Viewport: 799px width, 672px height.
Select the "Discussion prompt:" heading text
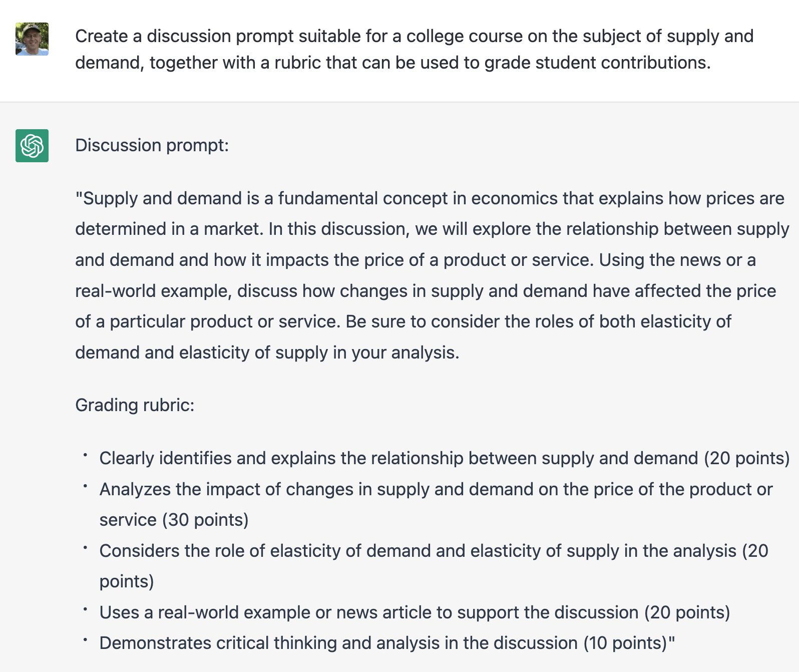pyautogui.click(x=152, y=145)
